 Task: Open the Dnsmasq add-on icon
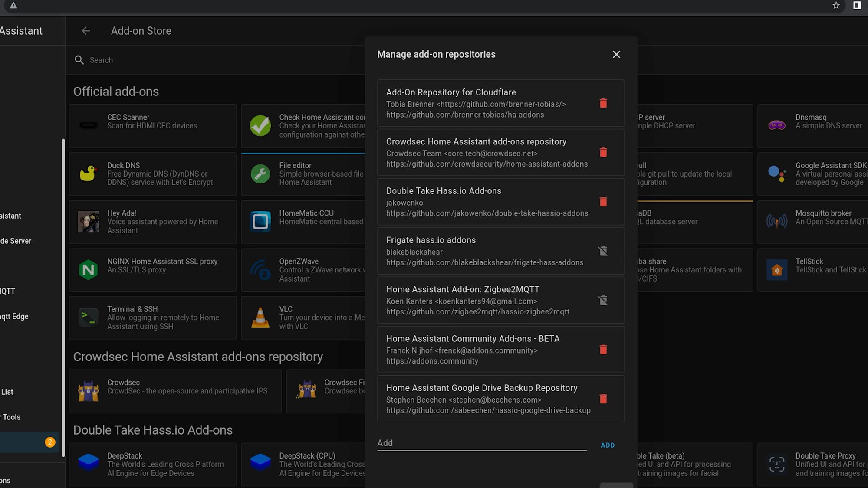[777, 126]
